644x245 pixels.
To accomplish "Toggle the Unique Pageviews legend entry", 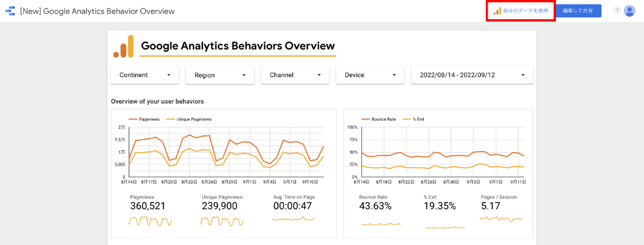I will coord(188,119).
